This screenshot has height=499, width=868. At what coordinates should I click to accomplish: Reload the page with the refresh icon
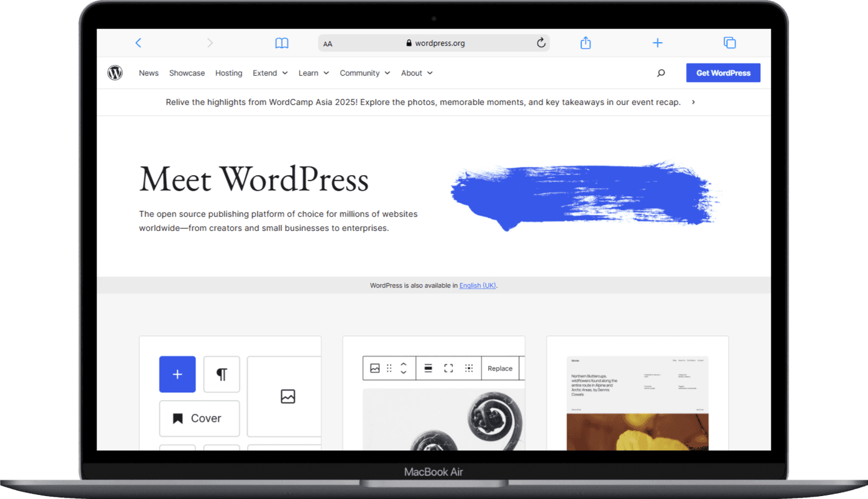pos(541,42)
